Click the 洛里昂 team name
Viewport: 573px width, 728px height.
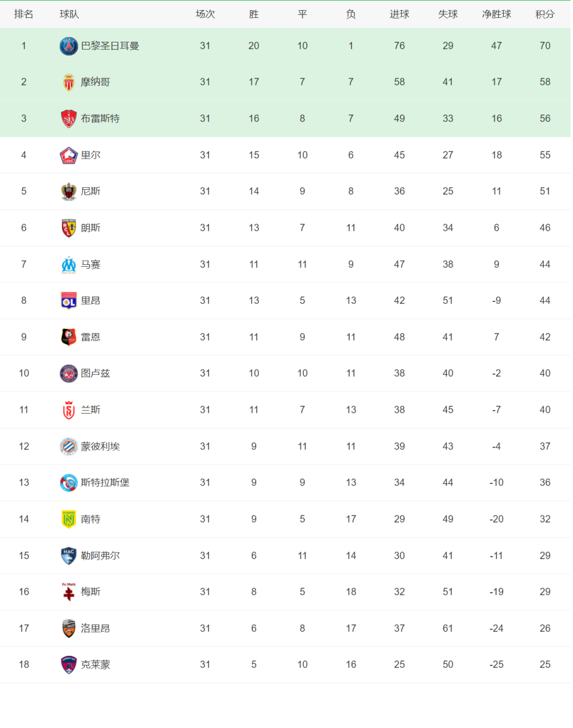click(95, 628)
